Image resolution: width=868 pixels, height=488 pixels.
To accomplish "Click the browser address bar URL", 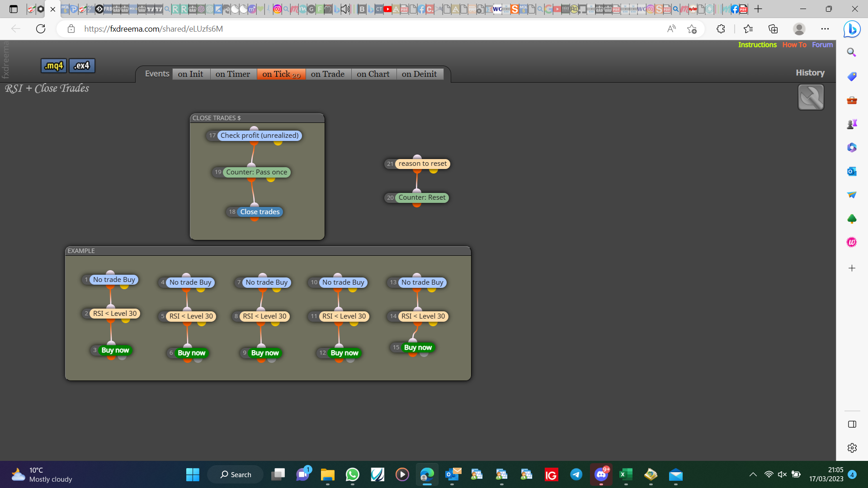I will (x=153, y=29).
